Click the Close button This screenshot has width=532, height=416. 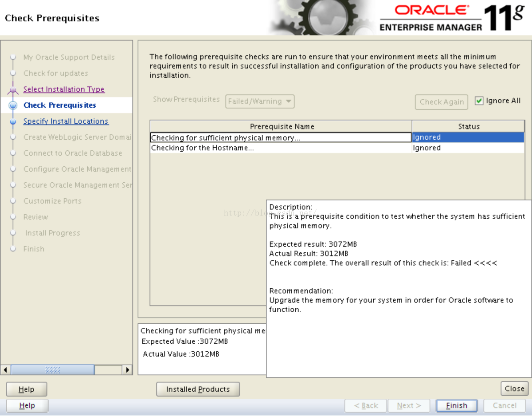point(514,389)
